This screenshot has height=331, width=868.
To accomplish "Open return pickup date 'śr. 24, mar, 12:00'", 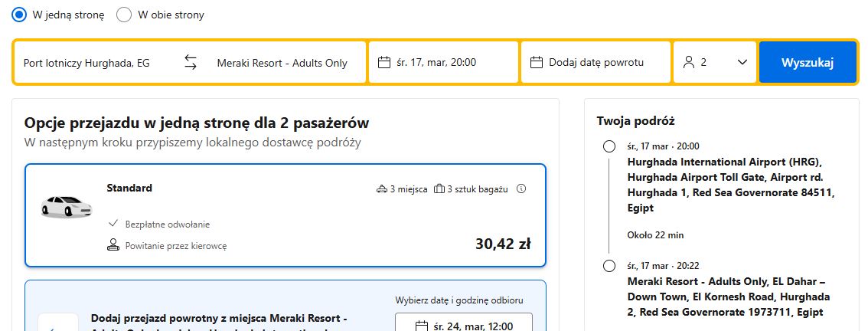I will pos(464,322).
